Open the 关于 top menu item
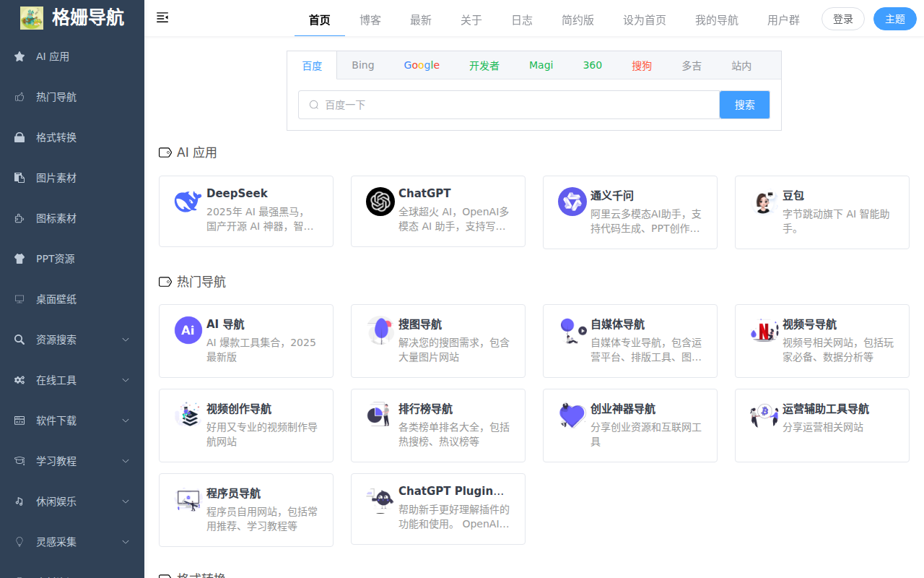 pyautogui.click(x=471, y=20)
